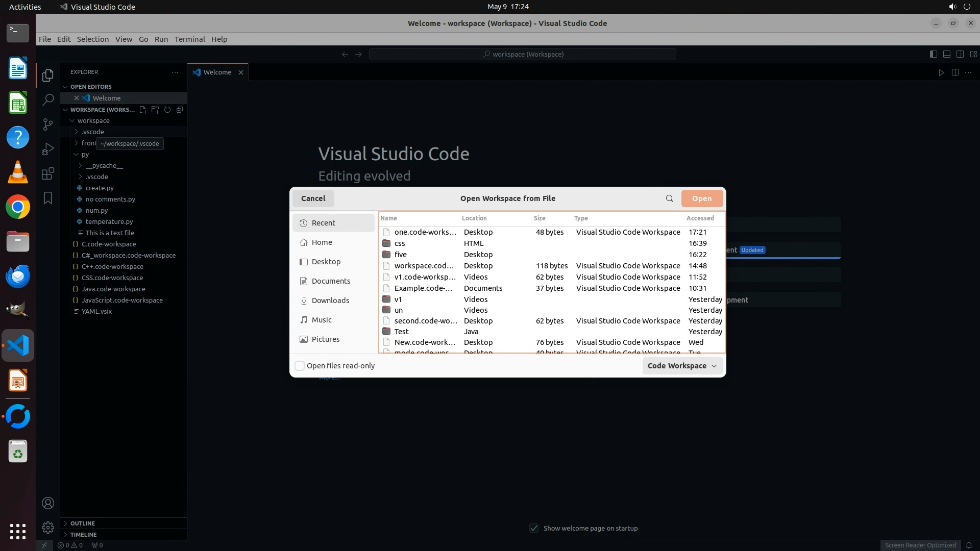Viewport: 980px width, 551px height.
Task: Click search icon in file dialog
Action: [669, 198]
